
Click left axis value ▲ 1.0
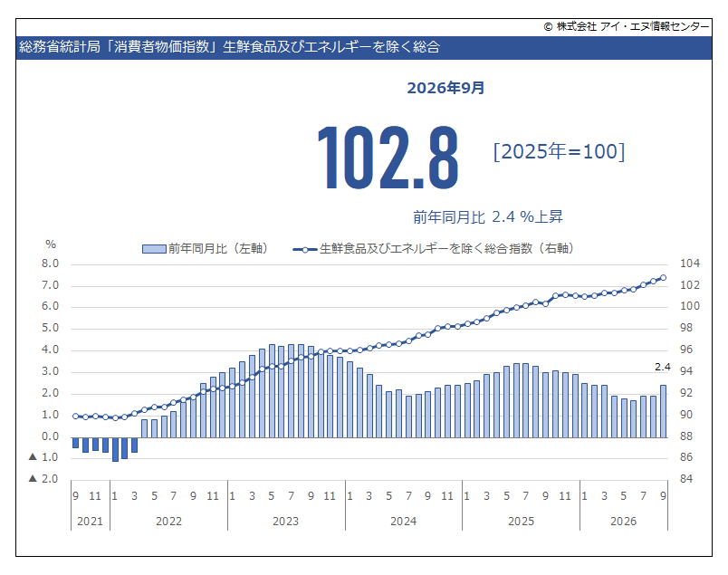click(43, 457)
